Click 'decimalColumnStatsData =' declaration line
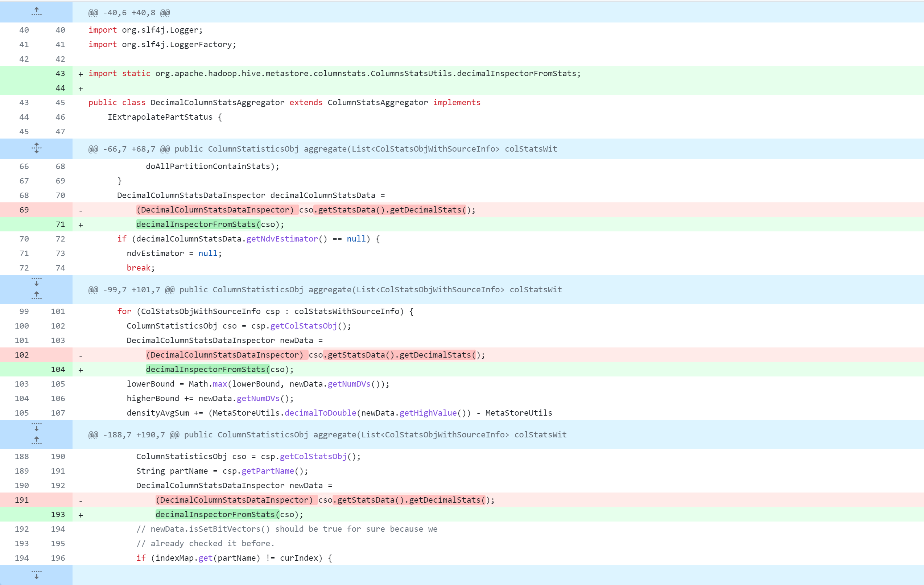The height and width of the screenshot is (585, 924). [251, 195]
